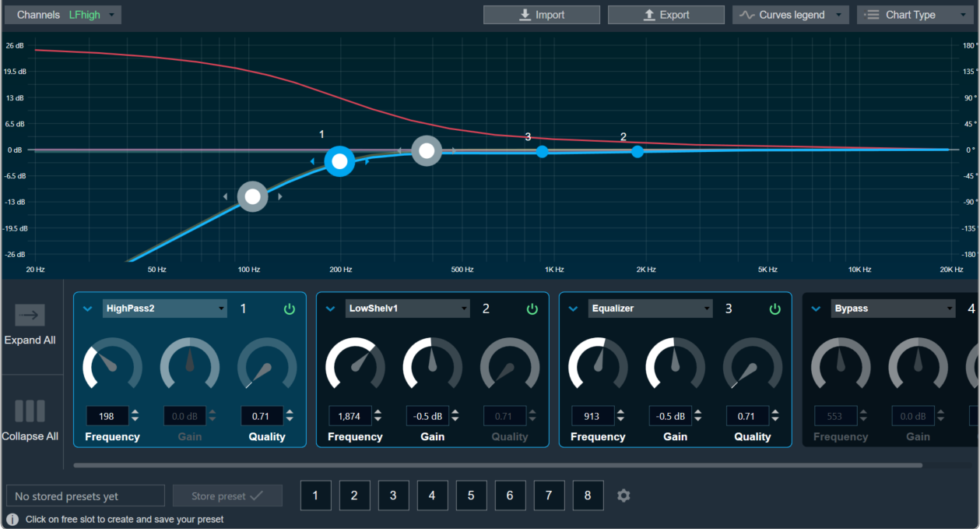Click the Equalizer gain -0.5 dB field

pyautogui.click(x=670, y=416)
